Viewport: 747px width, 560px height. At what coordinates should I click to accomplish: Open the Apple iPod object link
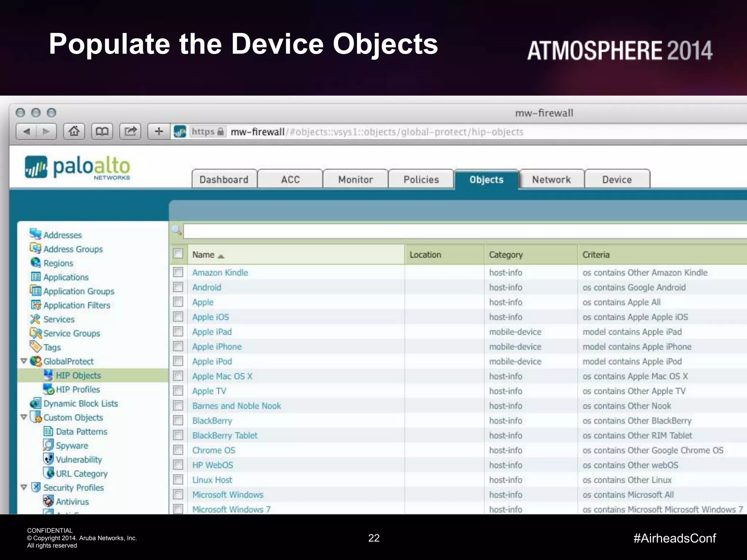(x=212, y=361)
